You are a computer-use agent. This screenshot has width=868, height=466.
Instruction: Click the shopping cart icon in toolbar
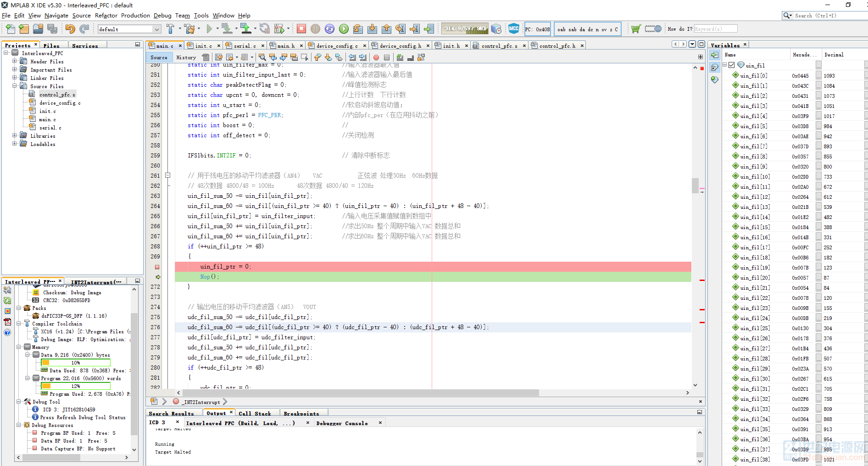(635, 29)
